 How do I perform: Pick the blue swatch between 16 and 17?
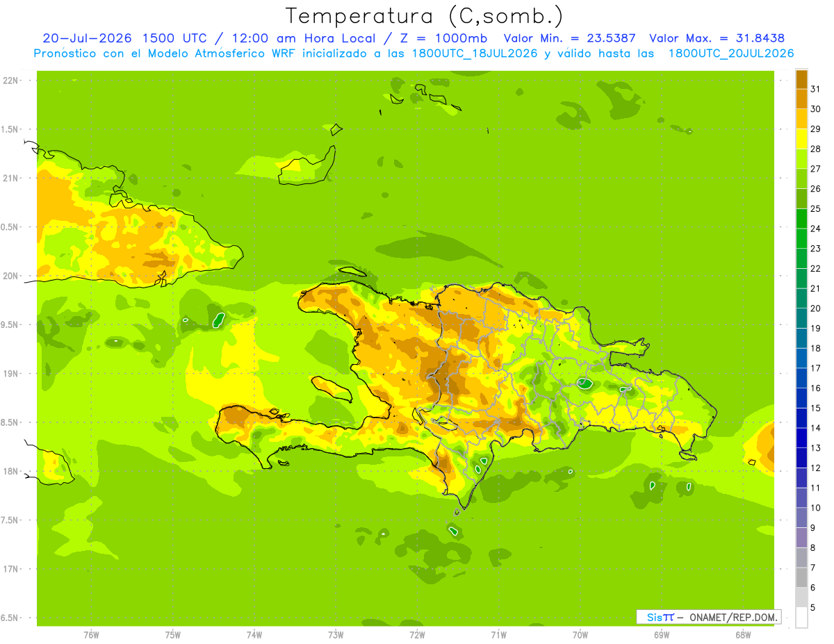[801, 378]
